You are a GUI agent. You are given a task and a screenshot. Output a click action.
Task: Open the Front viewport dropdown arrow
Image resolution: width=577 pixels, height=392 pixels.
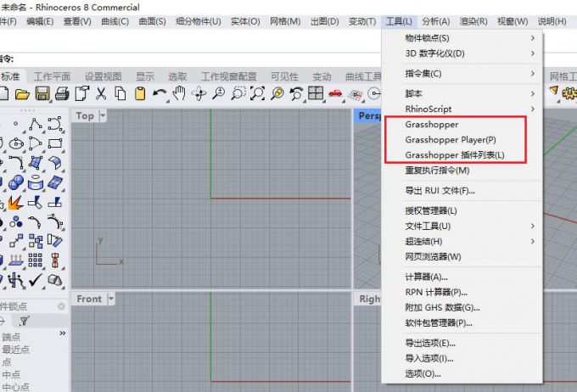(x=111, y=299)
